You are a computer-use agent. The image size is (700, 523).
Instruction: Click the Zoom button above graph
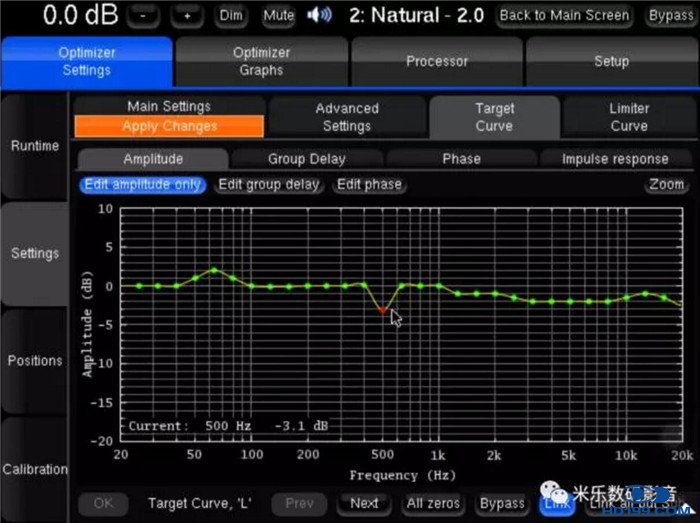[x=666, y=184]
